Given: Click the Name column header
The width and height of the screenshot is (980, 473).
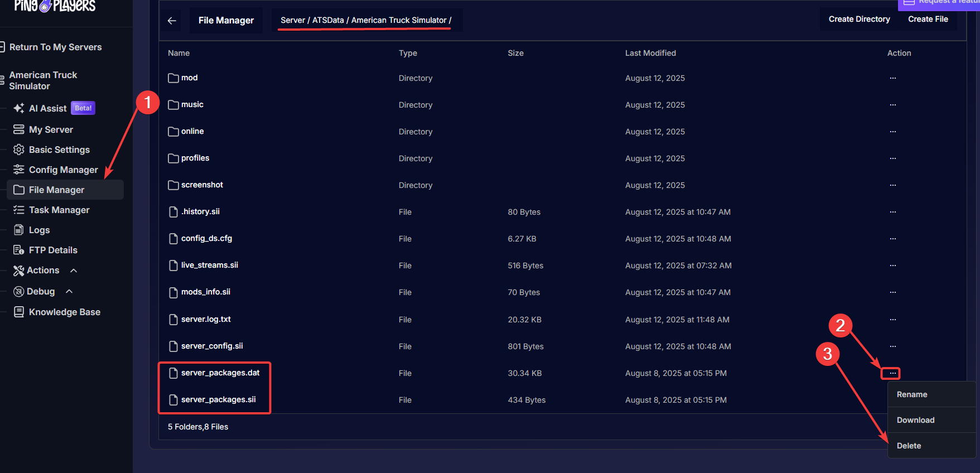Looking at the screenshot, I should pos(178,53).
